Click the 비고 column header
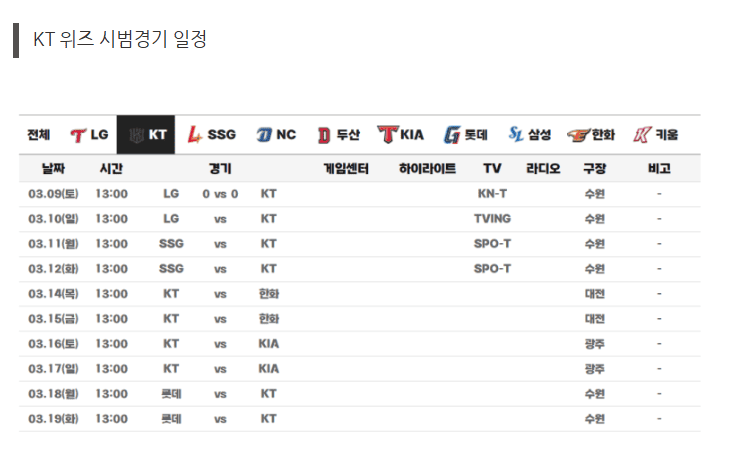Screen dimensions: 732x475 click(x=659, y=169)
